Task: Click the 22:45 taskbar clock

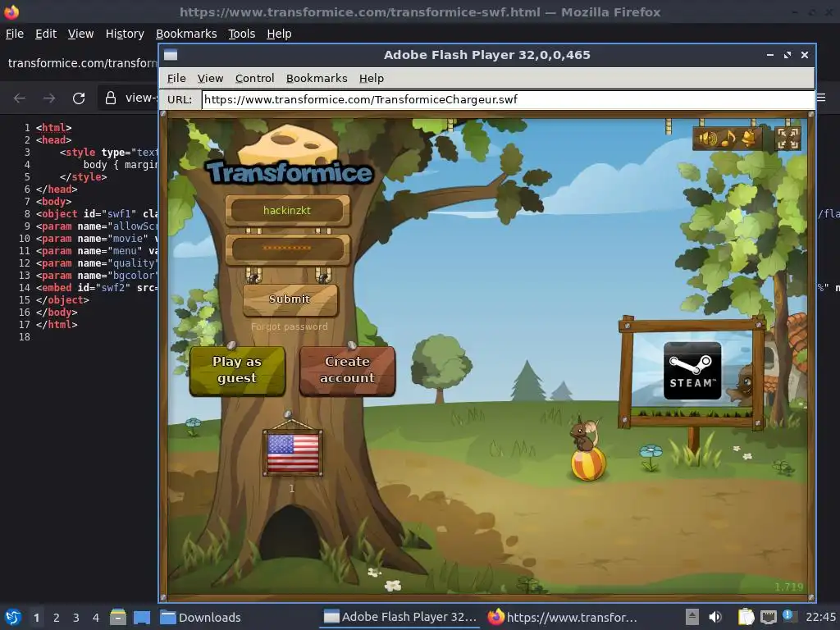Action: 820,617
